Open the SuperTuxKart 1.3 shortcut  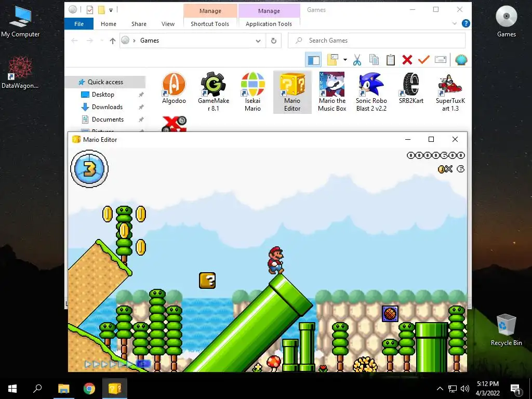[x=450, y=91]
